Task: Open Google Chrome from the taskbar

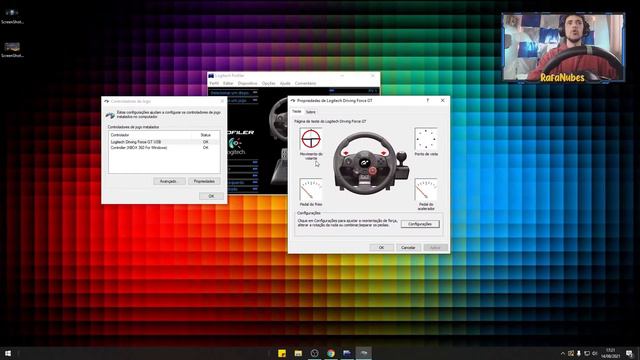Action: (331, 353)
